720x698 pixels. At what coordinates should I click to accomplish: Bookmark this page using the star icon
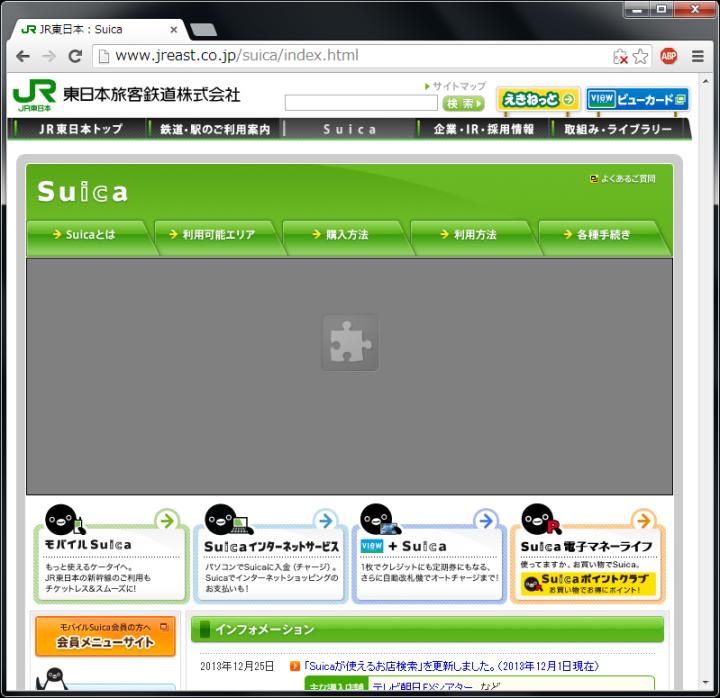coord(640,57)
